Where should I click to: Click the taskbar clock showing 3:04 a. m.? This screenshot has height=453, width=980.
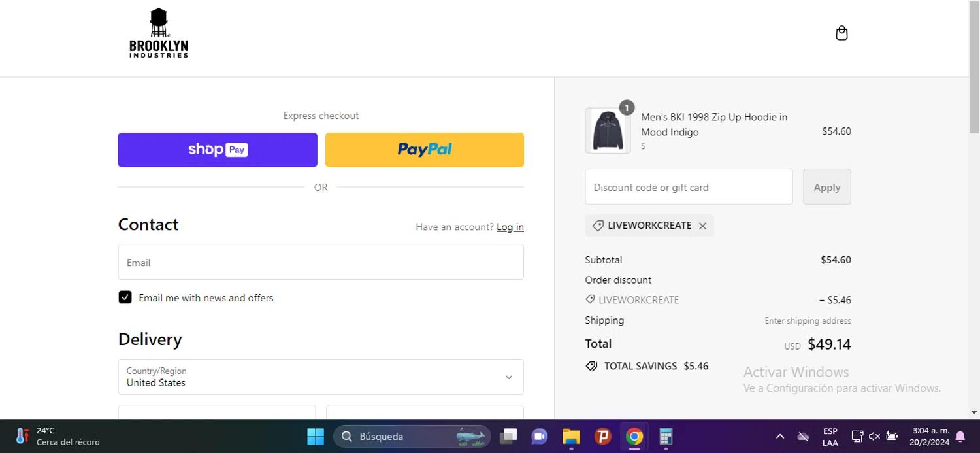(930, 436)
